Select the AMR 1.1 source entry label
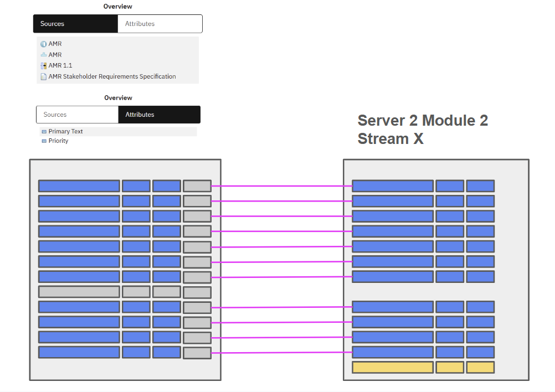This screenshot has height=392, width=555. pos(60,65)
